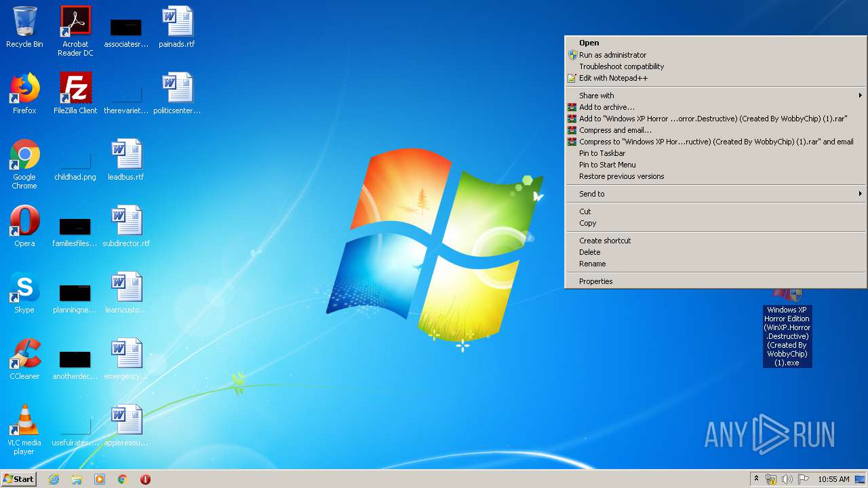
Task: Choose Open in the context menu
Action: pos(715,43)
